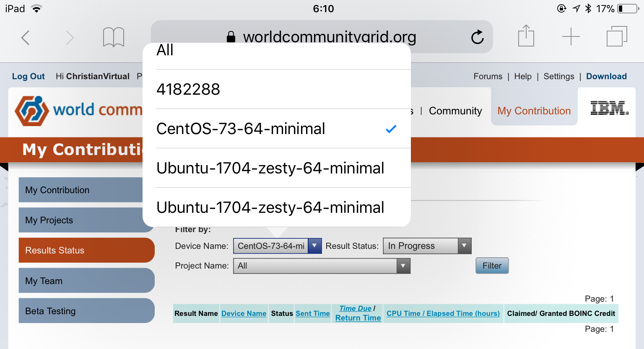The height and width of the screenshot is (349, 644).
Task: Tap the Safari back arrow
Action: coord(26,38)
